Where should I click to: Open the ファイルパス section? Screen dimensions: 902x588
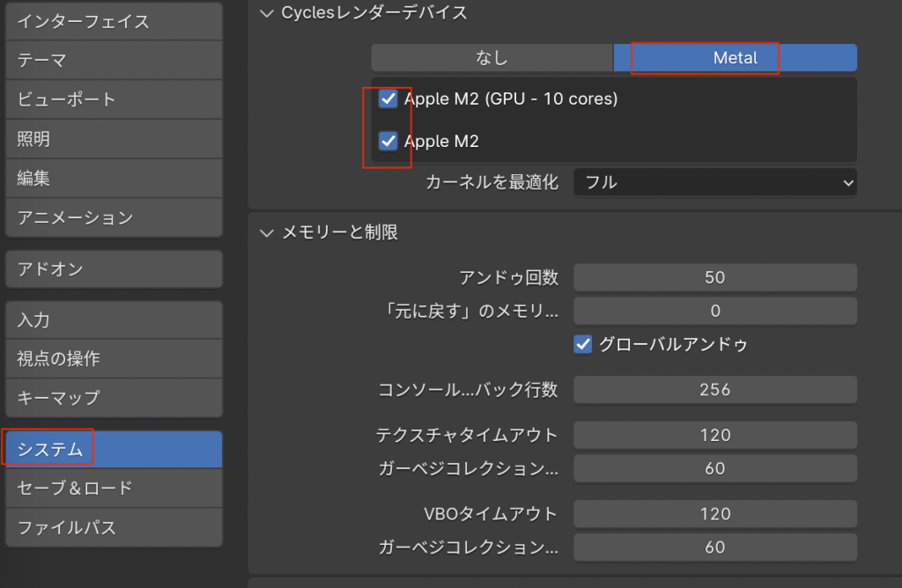(113, 528)
